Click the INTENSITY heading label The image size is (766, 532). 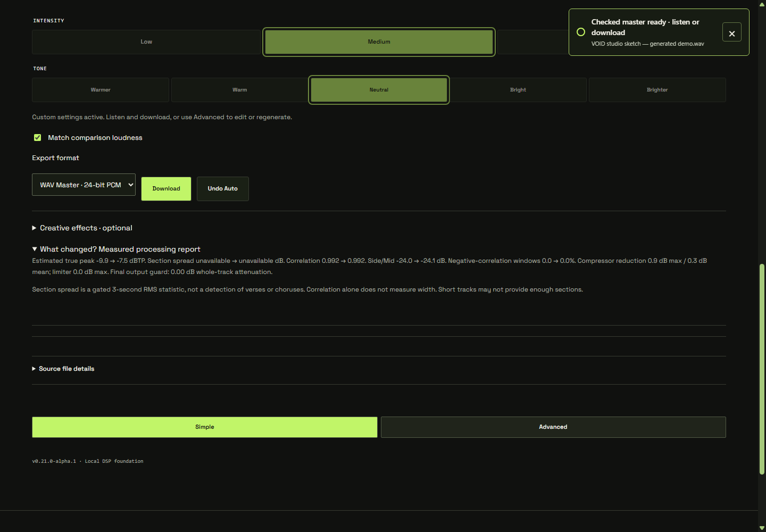[x=48, y=21]
